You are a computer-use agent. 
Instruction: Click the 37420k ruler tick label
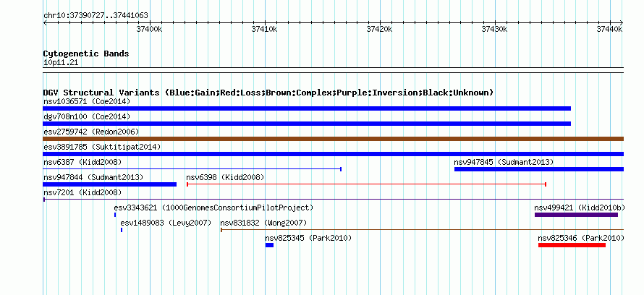(379, 29)
